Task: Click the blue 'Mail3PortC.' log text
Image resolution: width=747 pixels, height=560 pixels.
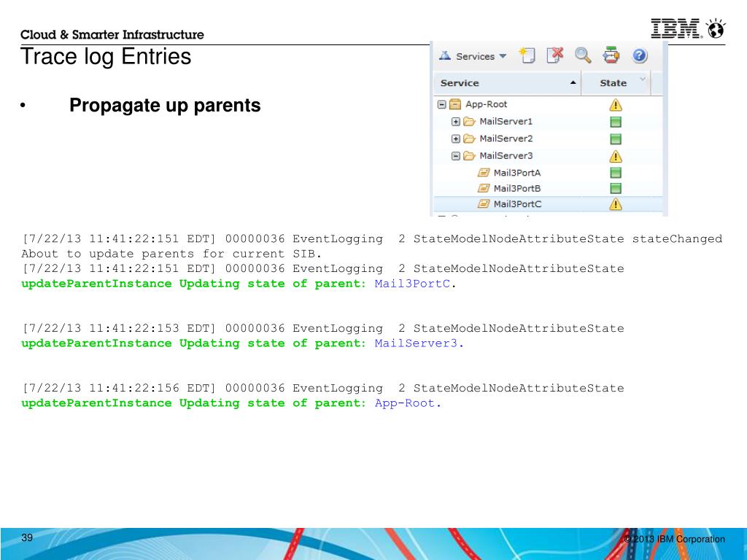Action: [415, 284]
